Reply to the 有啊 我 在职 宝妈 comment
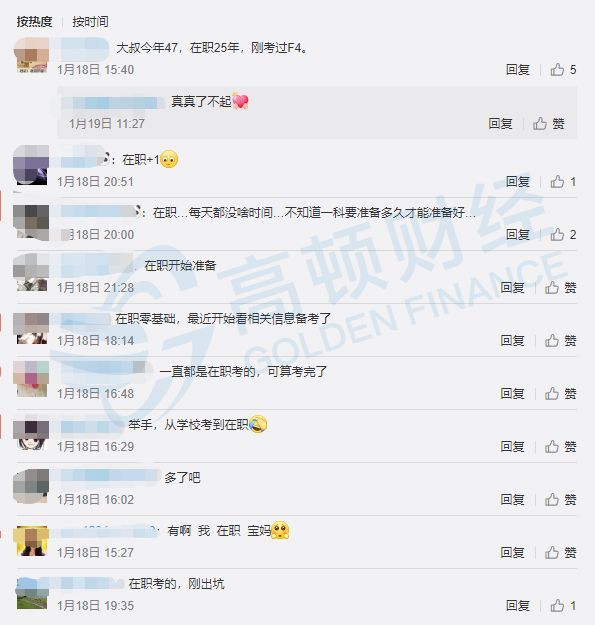 512,552
